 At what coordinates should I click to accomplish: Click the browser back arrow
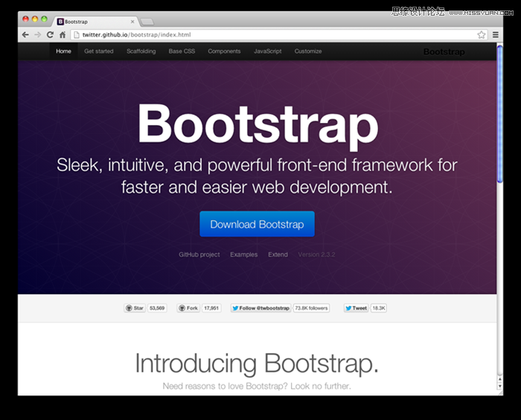coord(25,34)
